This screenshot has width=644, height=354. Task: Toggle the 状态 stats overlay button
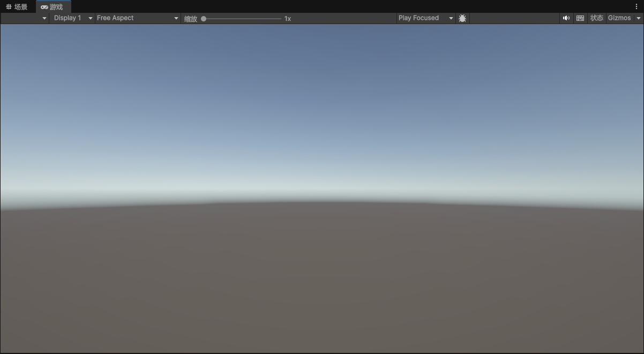pyautogui.click(x=597, y=18)
